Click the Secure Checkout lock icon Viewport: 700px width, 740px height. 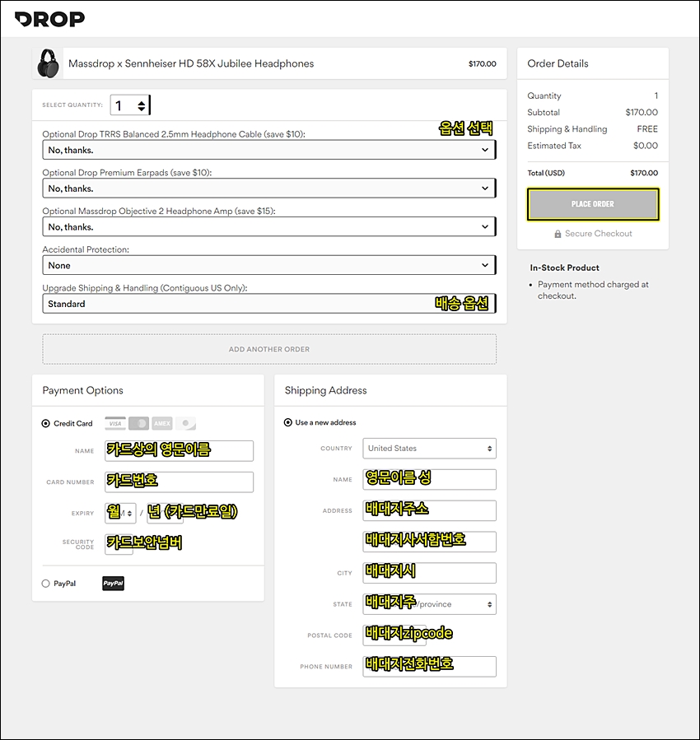tap(558, 234)
